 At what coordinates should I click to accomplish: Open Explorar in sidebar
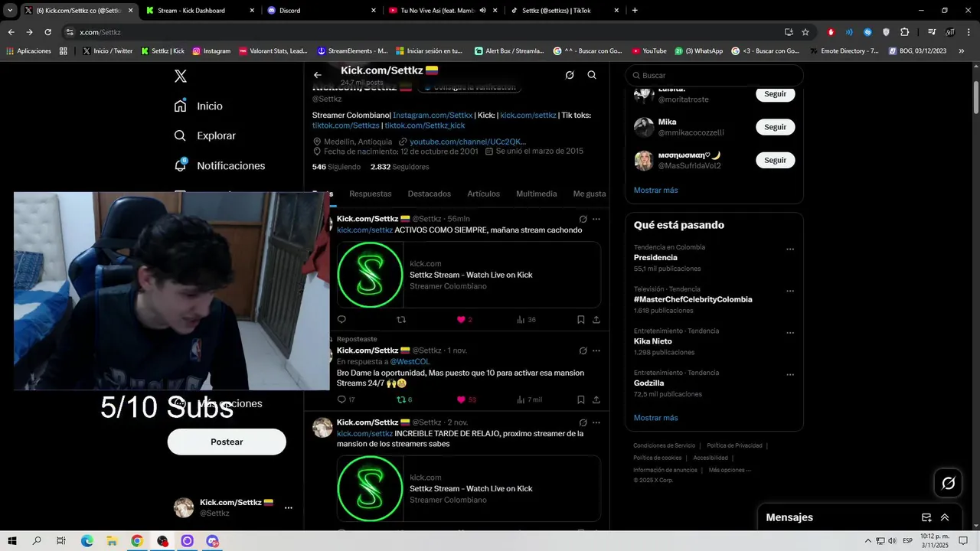204,135
